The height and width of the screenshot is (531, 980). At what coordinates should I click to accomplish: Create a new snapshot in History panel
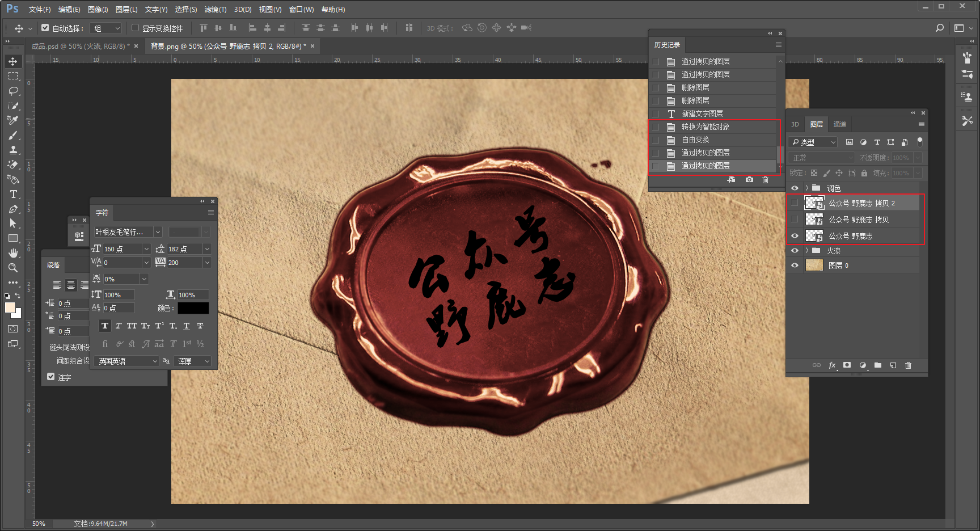(x=749, y=180)
